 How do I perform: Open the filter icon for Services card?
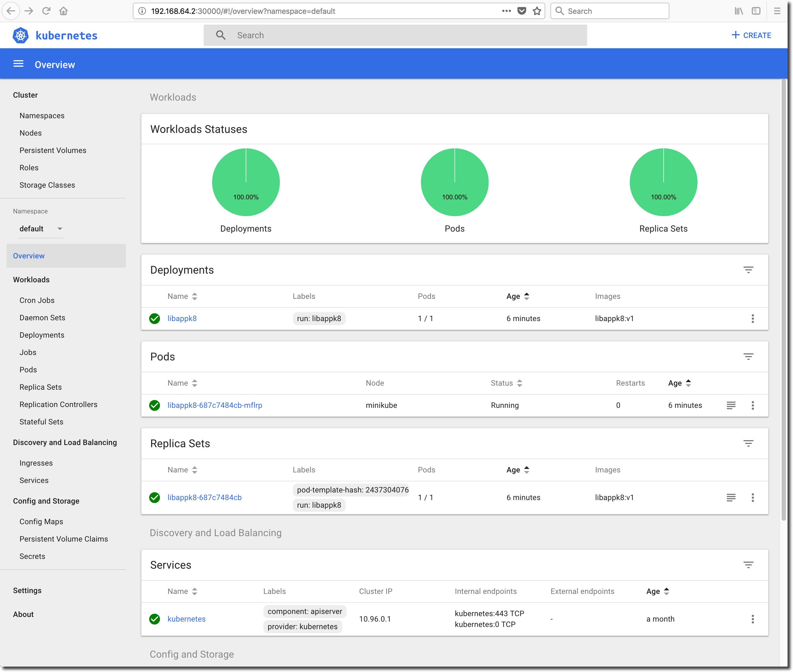(748, 565)
